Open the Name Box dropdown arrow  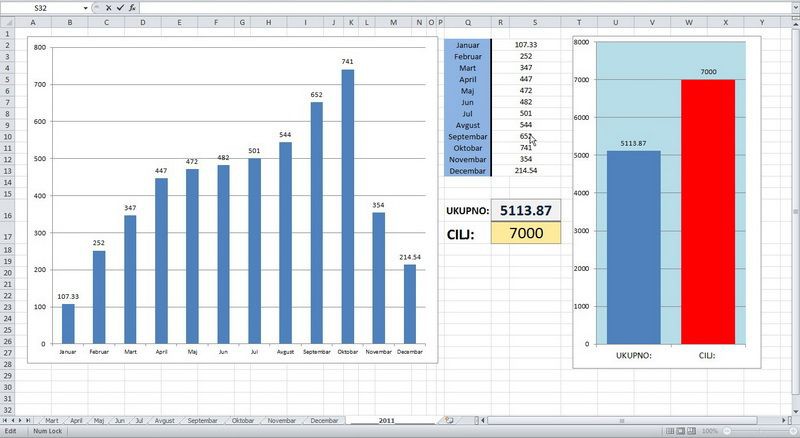(85, 8)
